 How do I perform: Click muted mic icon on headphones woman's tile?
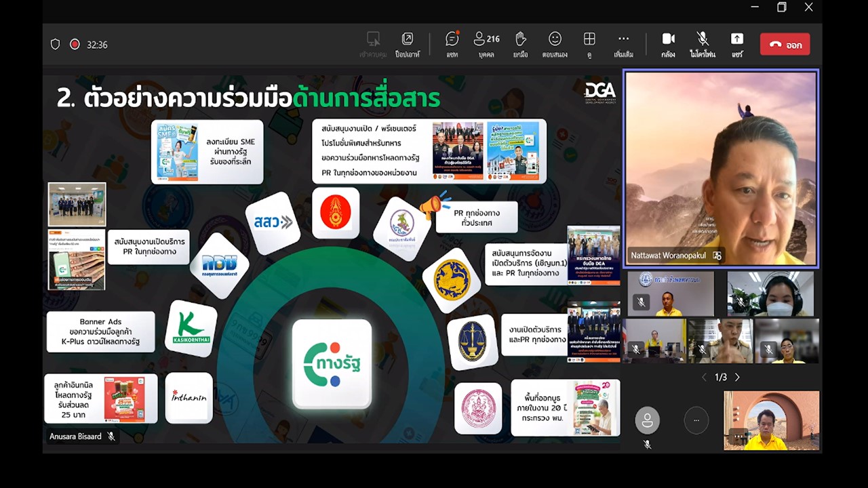(x=741, y=302)
